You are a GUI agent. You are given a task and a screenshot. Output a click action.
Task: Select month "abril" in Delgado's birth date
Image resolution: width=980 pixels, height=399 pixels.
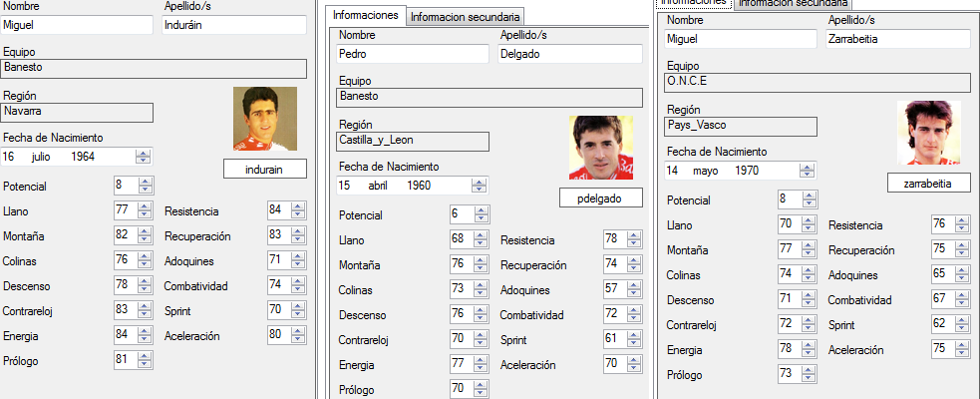[x=378, y=186]
